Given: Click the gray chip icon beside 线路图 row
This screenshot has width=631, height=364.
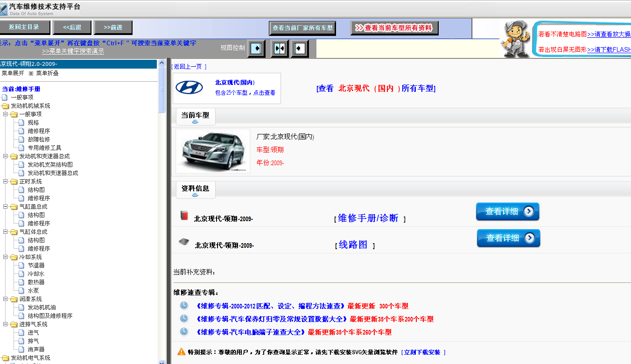Looking at the screenshot, I should coord(184,242).
